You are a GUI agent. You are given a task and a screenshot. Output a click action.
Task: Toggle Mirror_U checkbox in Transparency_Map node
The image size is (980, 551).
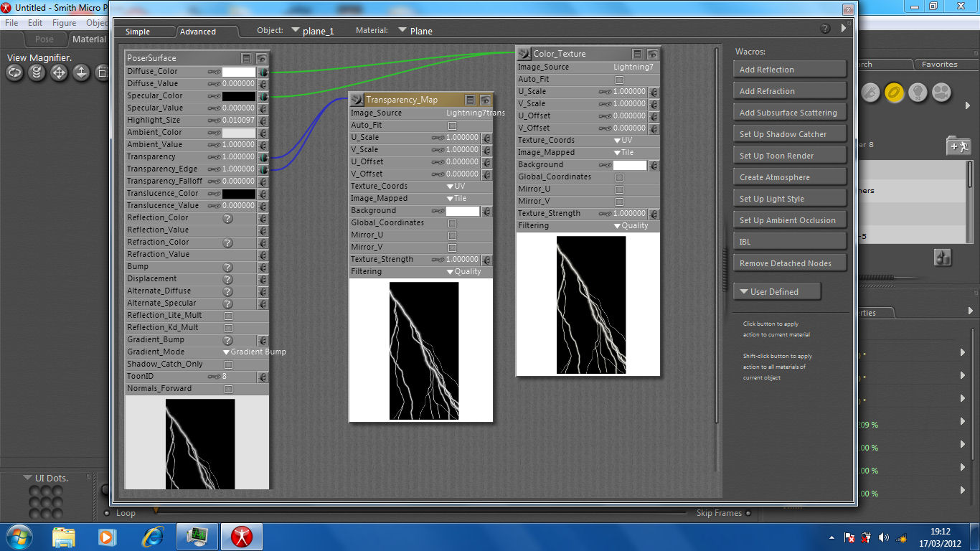452,235
